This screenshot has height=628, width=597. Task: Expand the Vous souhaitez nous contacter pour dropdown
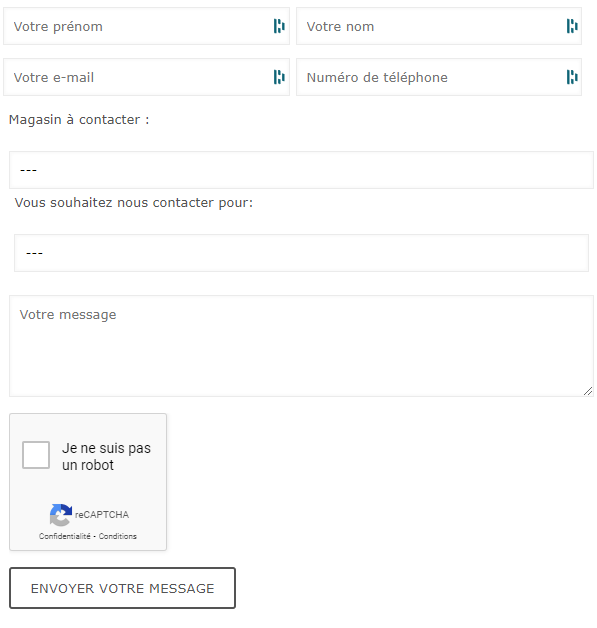(301, 253)
